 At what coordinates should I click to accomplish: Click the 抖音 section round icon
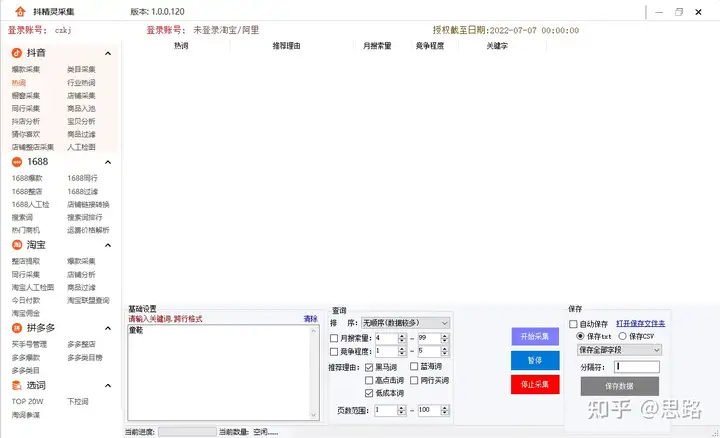17,53
